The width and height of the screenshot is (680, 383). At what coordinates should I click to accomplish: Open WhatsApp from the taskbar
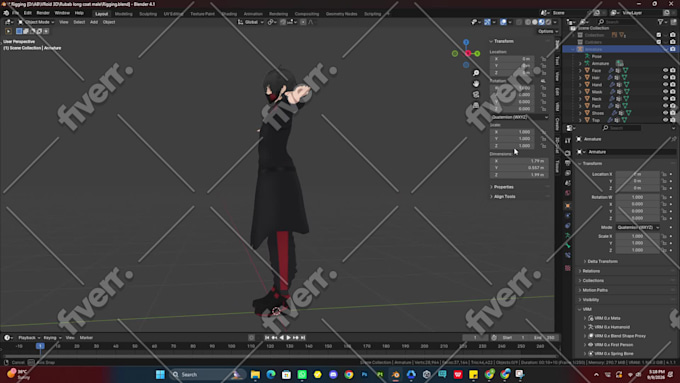[x=302, y=374]
